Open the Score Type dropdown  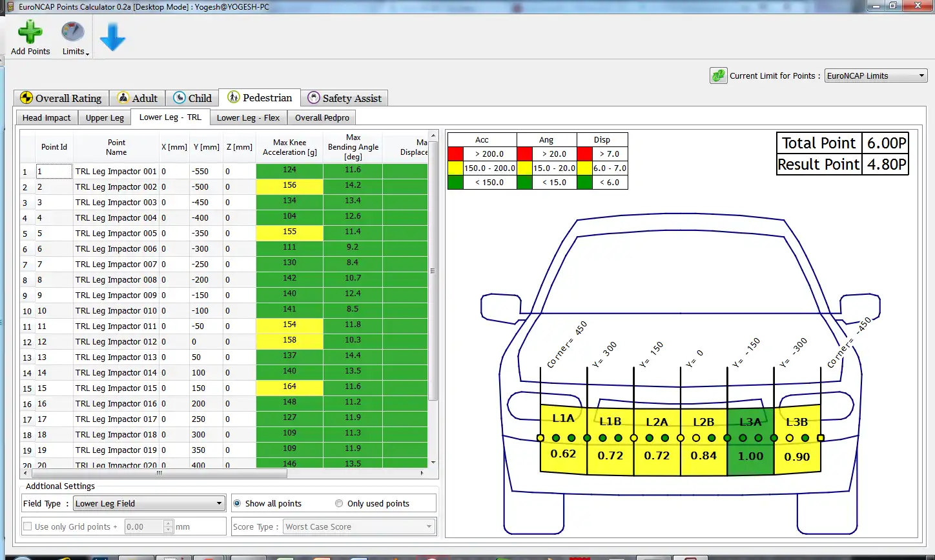pyautogui.click(x=360, y=526)
